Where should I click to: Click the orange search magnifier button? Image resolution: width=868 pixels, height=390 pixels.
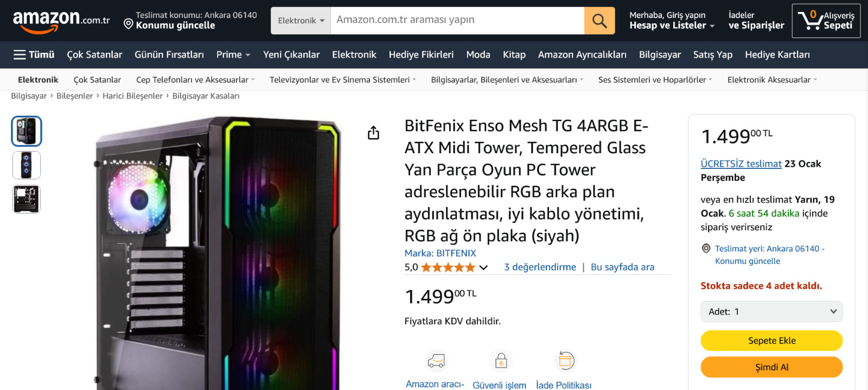tap(599, 21)
